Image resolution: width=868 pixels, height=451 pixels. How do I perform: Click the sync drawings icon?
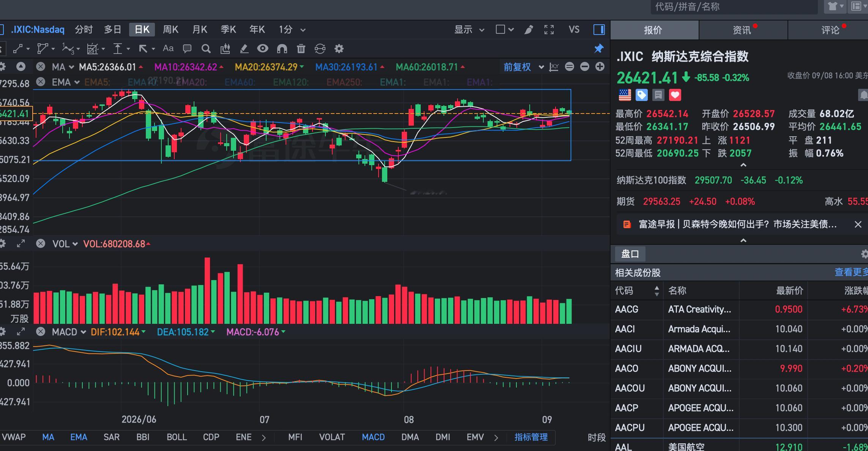click(320, 49)
